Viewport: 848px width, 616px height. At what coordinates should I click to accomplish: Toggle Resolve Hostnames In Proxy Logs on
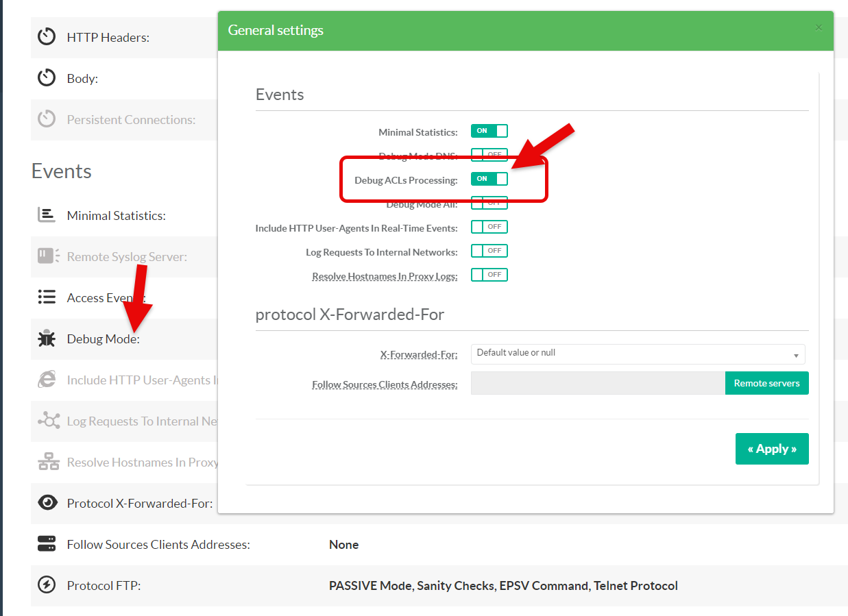489,275
